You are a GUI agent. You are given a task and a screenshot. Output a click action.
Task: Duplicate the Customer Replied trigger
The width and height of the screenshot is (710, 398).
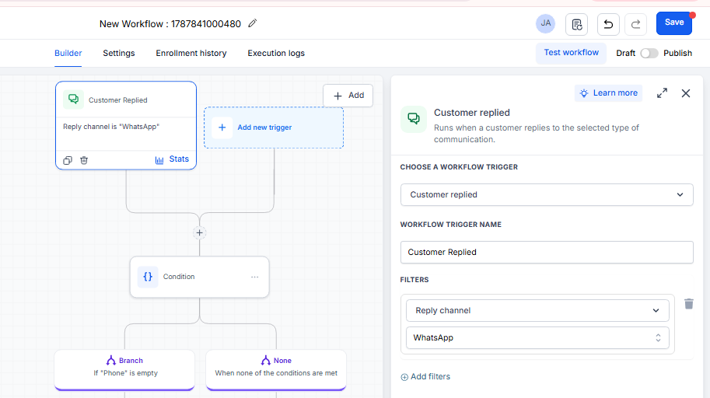pyautogui.click(x=67, y=160)
